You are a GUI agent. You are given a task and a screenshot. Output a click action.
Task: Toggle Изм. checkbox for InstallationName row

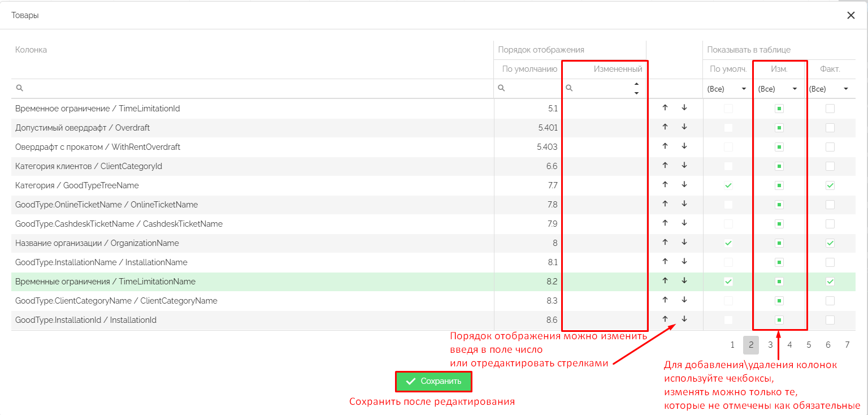(779, 262)
